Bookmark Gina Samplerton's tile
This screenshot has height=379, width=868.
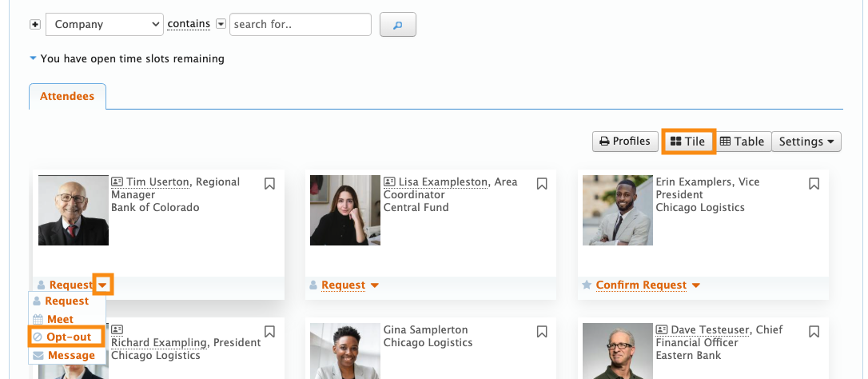[542, 331]
